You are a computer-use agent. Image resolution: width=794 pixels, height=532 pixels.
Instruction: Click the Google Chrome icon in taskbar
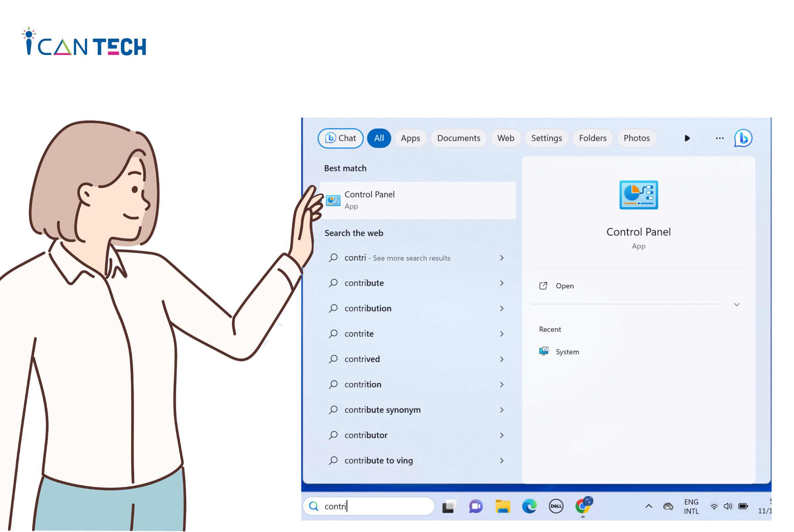point(584,507)
